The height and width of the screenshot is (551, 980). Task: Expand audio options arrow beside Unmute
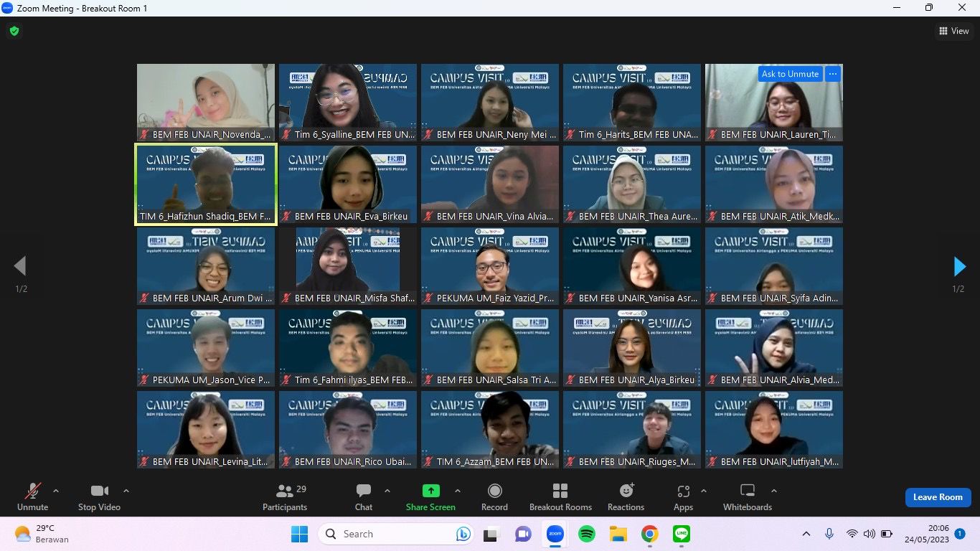[56, 491]
